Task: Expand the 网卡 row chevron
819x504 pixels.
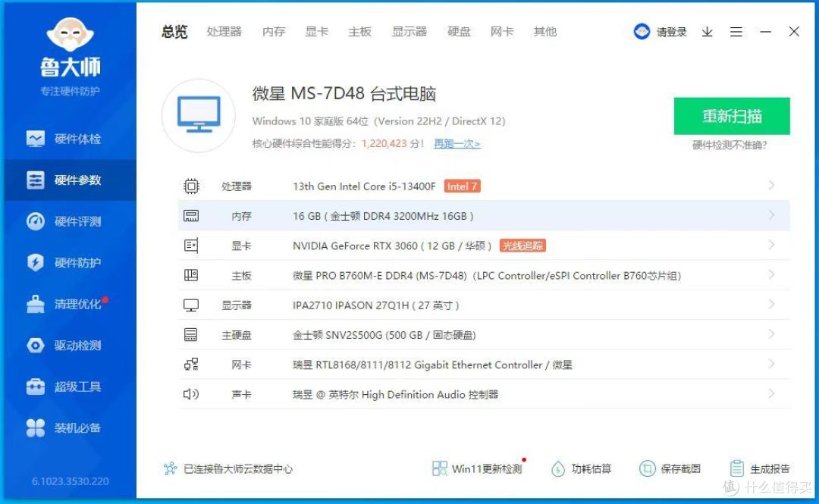Action: pyautogui.click(x=771, y=364)
